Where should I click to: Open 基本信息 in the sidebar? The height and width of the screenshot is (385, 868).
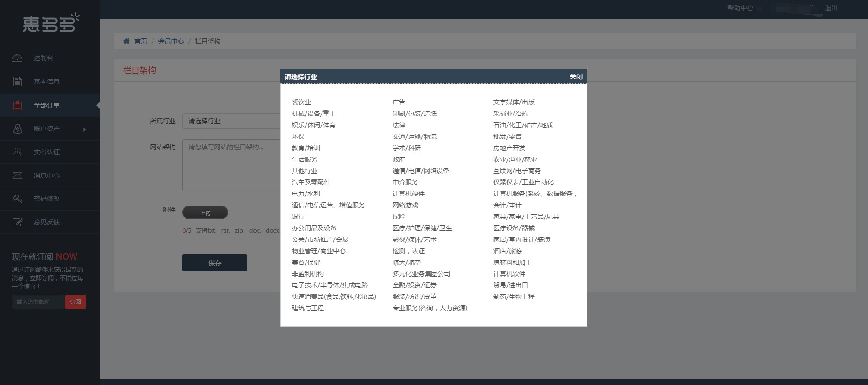coord(47,81)
